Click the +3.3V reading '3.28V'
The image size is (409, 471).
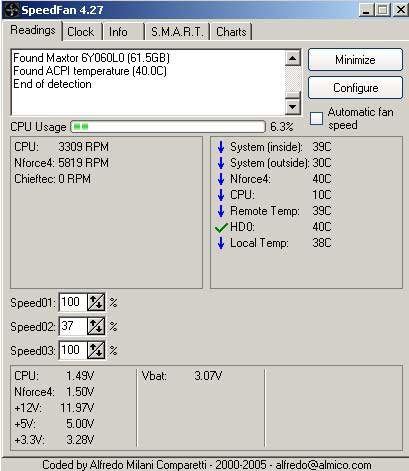click(80, 440)
